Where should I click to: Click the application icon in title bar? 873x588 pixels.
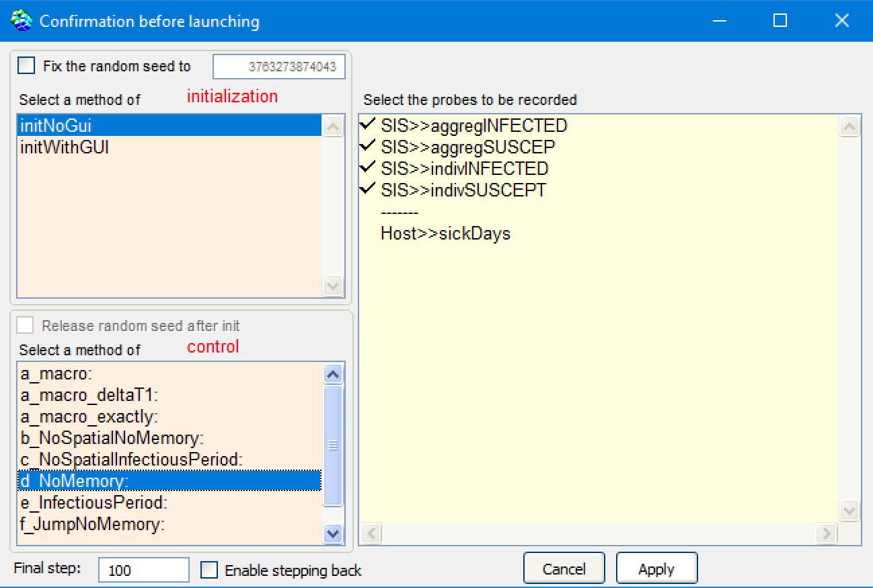tap(22, 21)
